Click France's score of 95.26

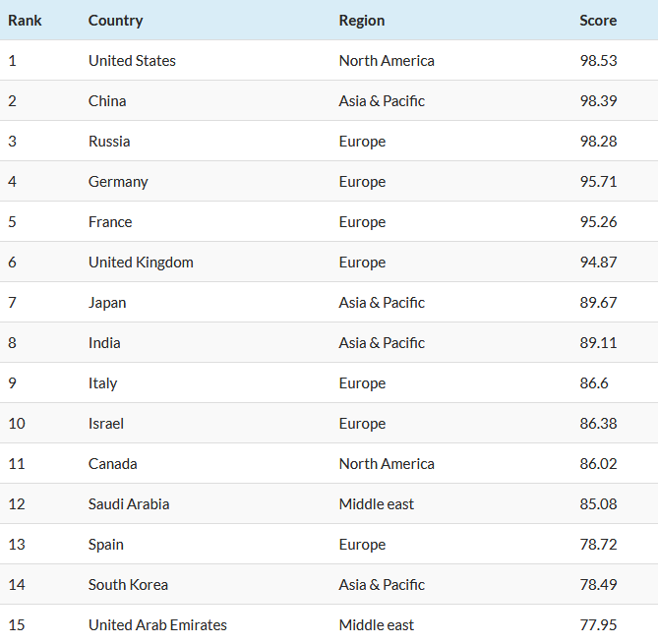point(598,222)
